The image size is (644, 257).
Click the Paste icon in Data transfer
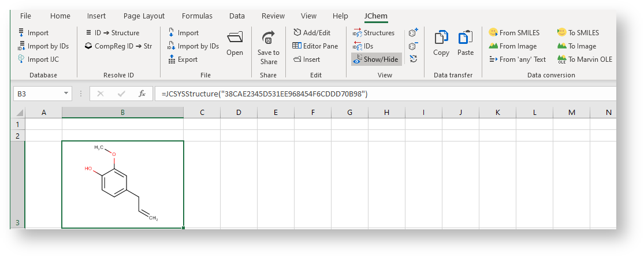[465, 39]
